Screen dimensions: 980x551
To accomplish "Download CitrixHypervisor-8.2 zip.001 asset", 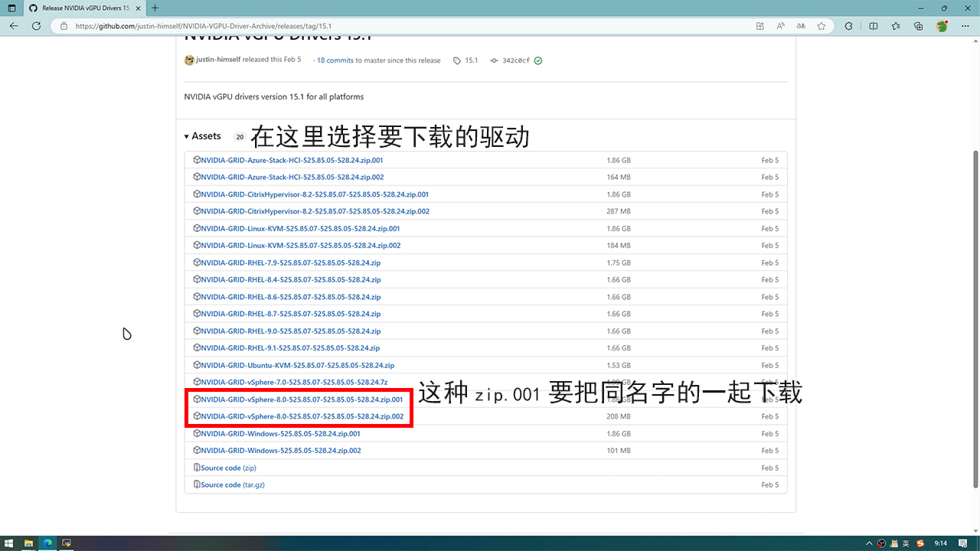I will click(315, 194).
